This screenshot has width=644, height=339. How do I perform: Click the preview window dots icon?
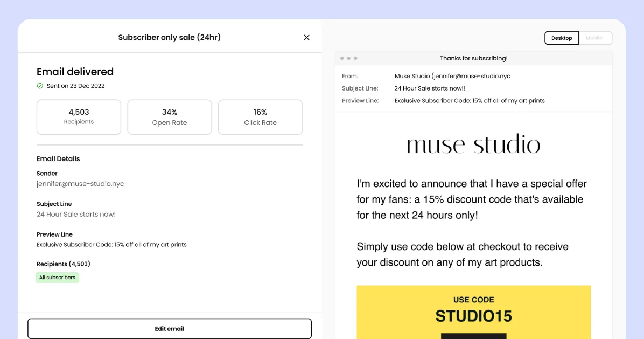coord(349,58)
